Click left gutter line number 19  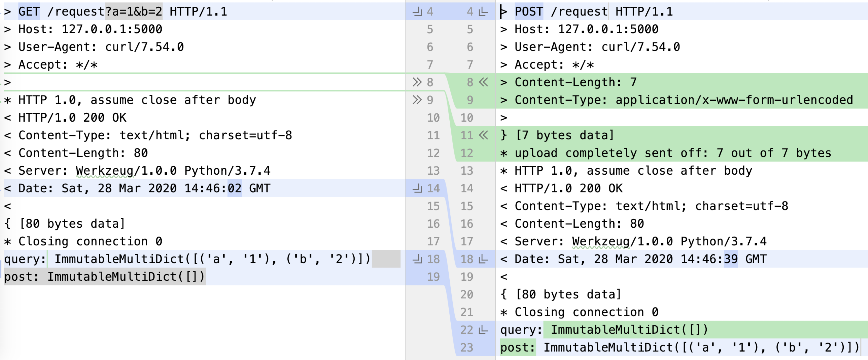(433, 277)
